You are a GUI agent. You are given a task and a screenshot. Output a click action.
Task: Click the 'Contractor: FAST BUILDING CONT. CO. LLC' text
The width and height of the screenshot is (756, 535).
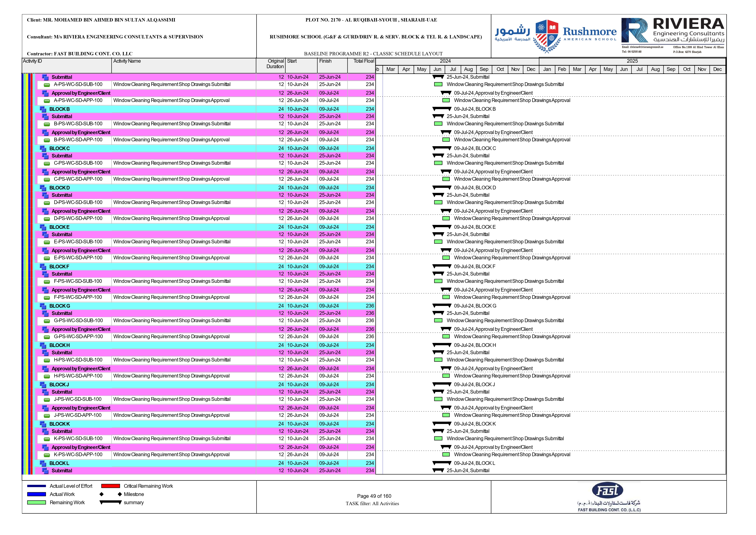click(x=80, y=54)
